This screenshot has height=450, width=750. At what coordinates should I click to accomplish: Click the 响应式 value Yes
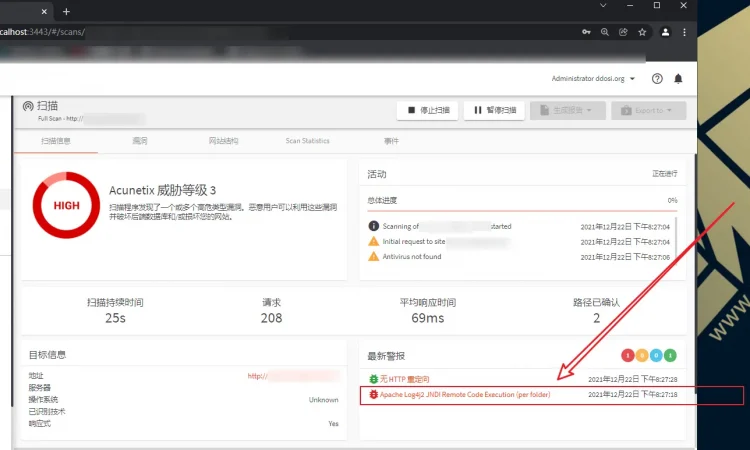[x=333, y=424]
